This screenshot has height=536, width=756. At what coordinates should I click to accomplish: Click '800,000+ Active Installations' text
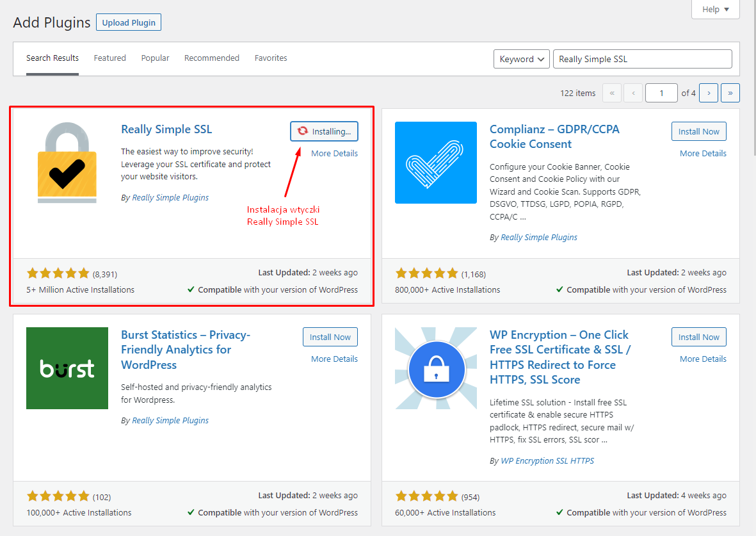447,289
